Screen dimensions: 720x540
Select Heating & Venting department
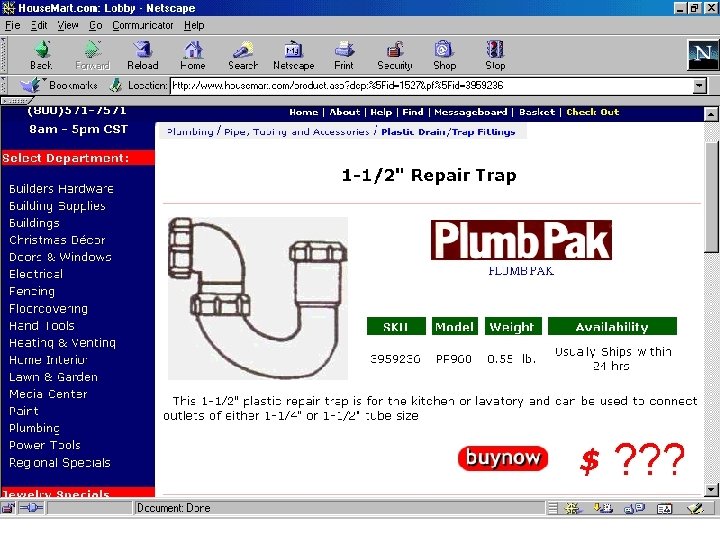(x=62, y=343)
